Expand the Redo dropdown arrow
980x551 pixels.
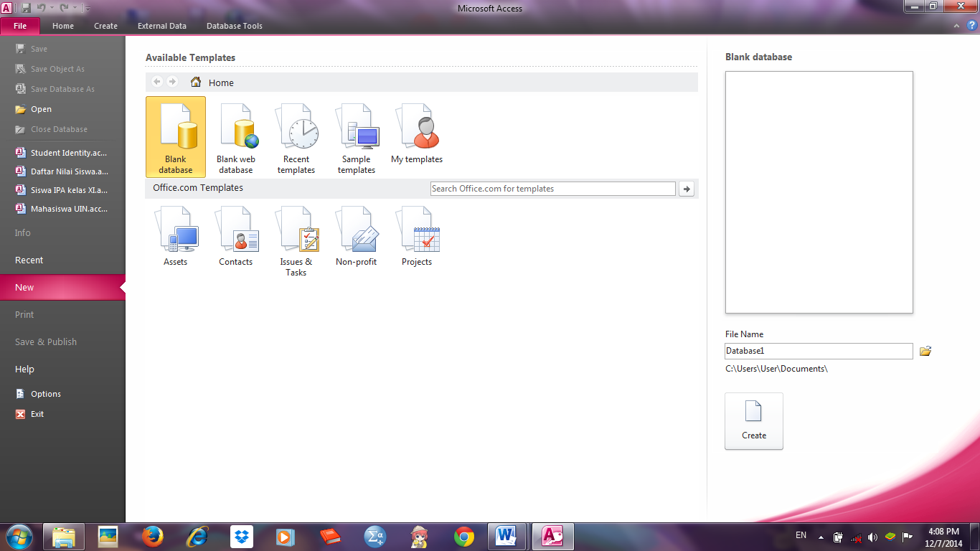[x=74, y=9]
